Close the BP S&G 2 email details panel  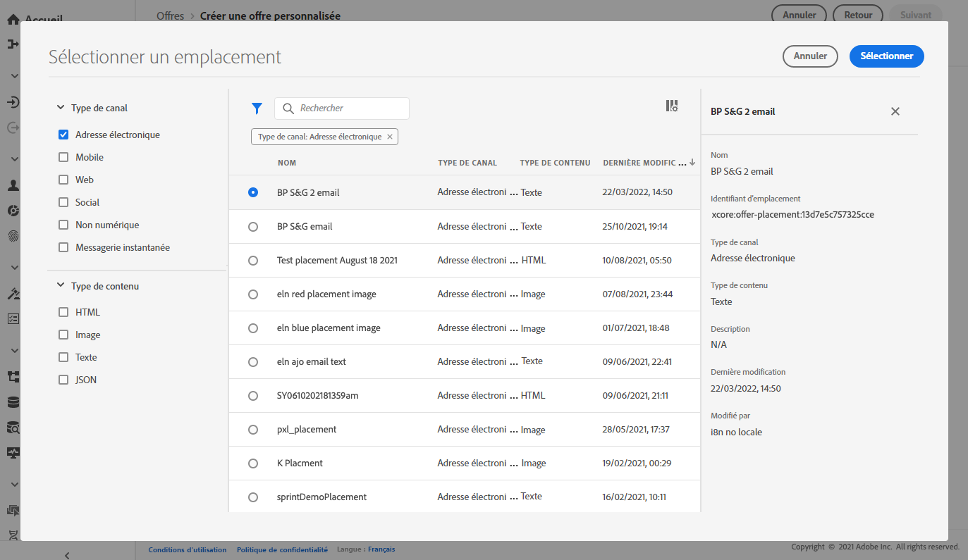click(x=895, y=111)
